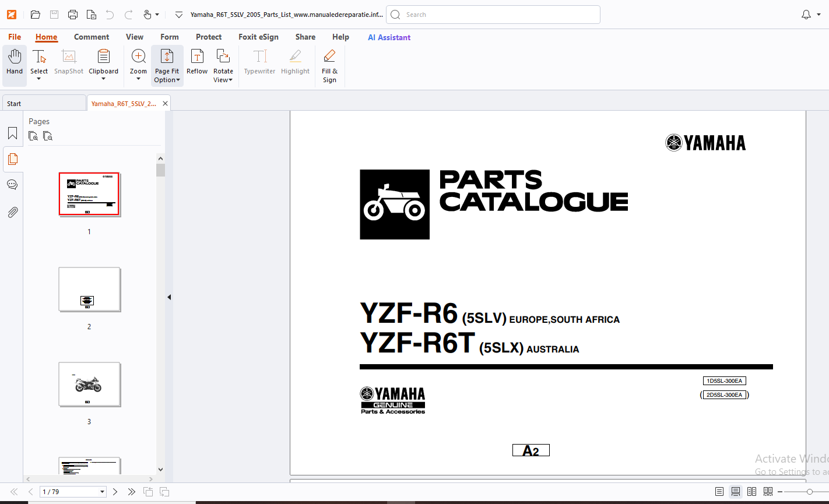
Task: Switch to the Home ribbon tab
Action: coord(46,37)
